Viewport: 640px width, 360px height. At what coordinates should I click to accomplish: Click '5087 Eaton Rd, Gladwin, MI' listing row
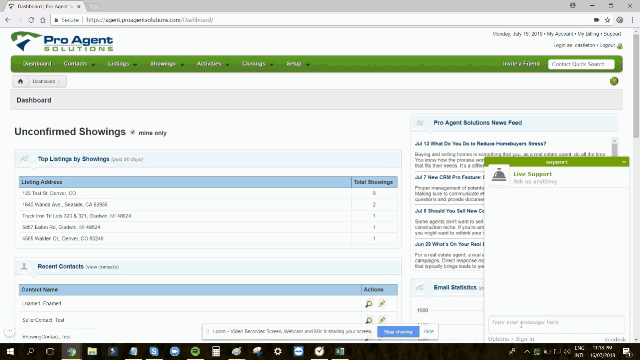(x=208, y=227)
